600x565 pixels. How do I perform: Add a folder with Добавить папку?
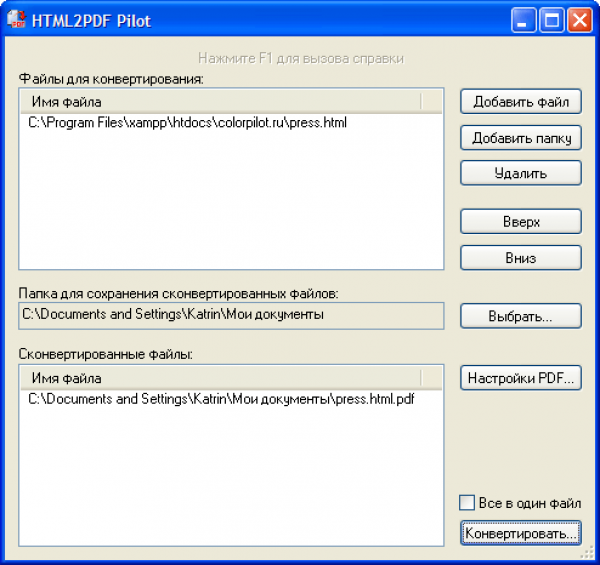point(521,138)
